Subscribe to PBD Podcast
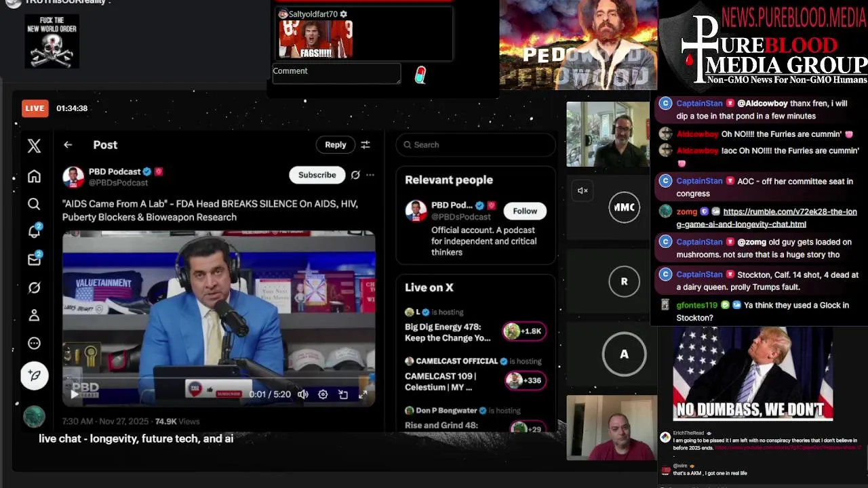Screen dimensions: 868x488 317,175
